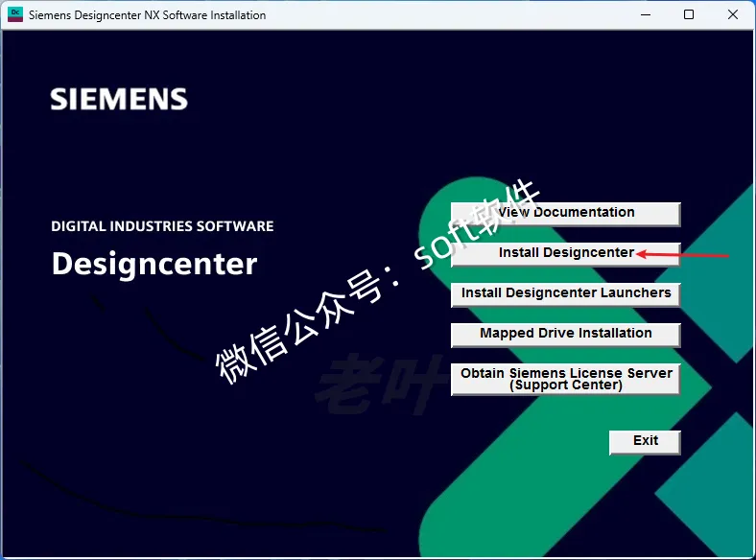The image size is (756, 560).
Task: Click the Designcenter app icon in title bar
Action: coord(15,14)
